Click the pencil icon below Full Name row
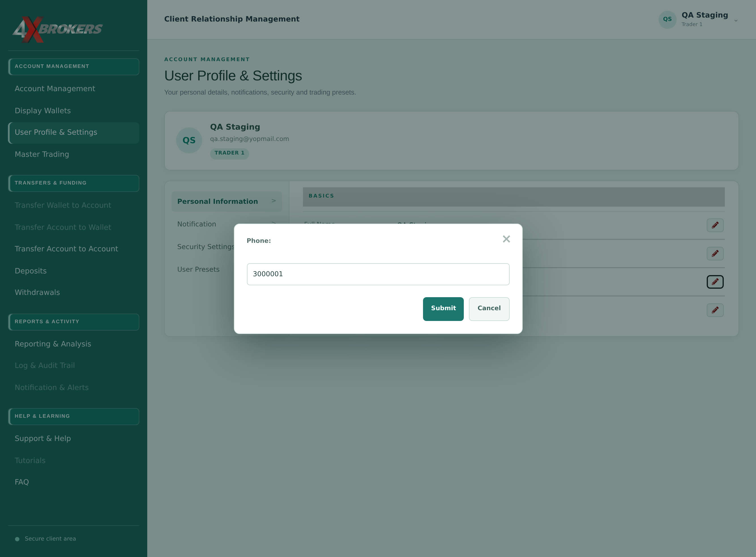Image resolution: width=756 pixels, height=557 pixels. pyautogui.click(x=715, y=254)
